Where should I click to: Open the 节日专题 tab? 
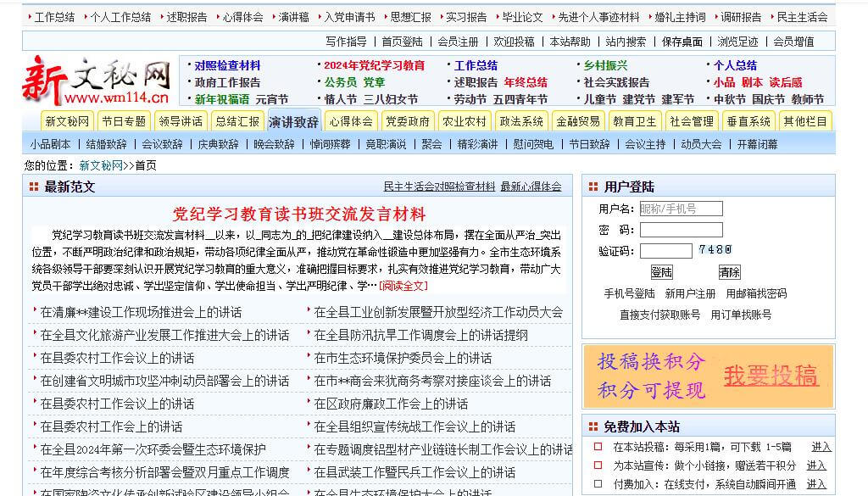[124, 121]
